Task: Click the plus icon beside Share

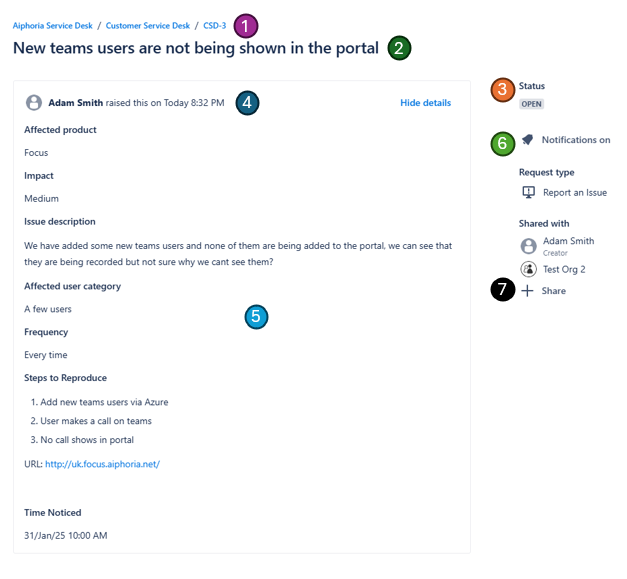Action: click(x=528, y=291)
